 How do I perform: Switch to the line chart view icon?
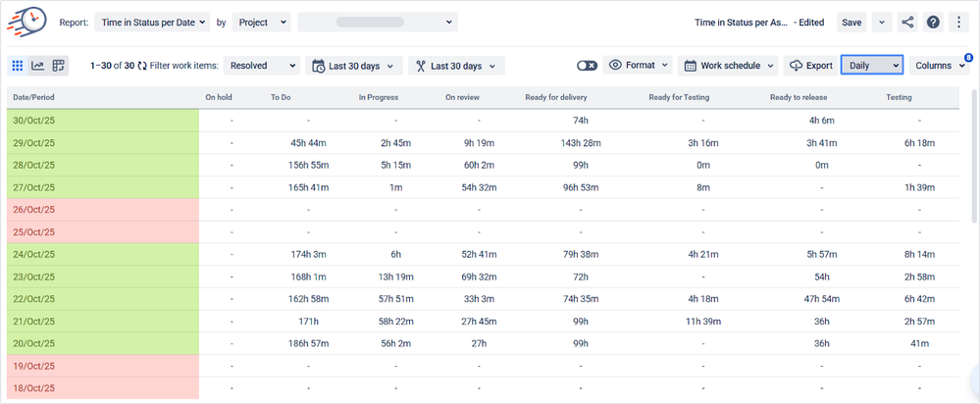tap(38, 66)
